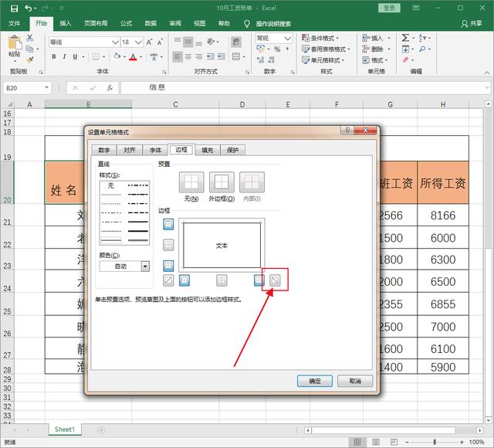
Task: Open the 页面布局 ribbon tab
Action: pos(96,23)
